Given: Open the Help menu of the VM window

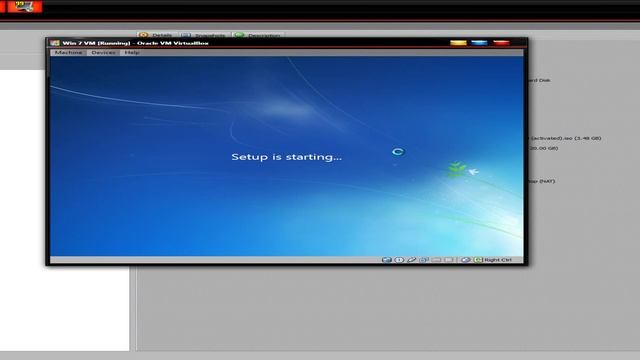Looking at the screenshot, I should tap(132, 53).
